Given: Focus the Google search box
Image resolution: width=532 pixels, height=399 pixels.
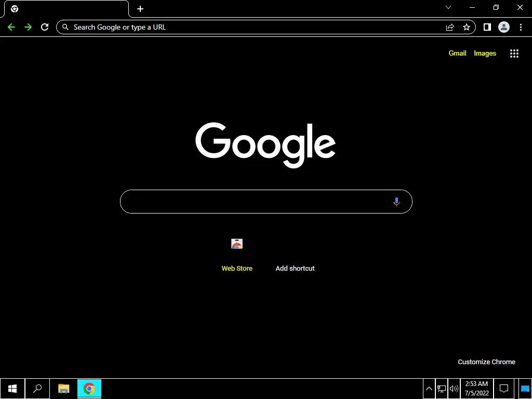Looking at the screenshot, I should point(266,202).
